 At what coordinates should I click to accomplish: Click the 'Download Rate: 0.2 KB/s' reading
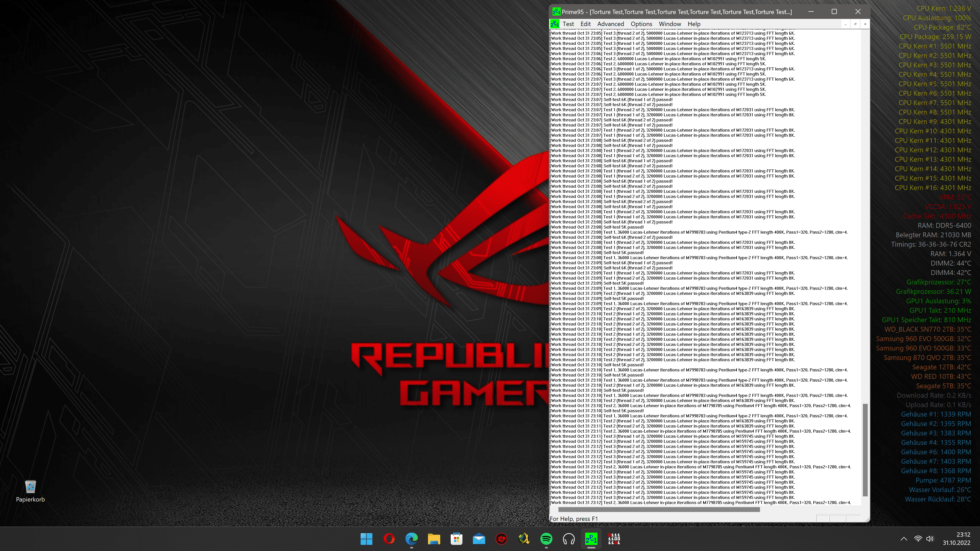[x=934, y=395]
